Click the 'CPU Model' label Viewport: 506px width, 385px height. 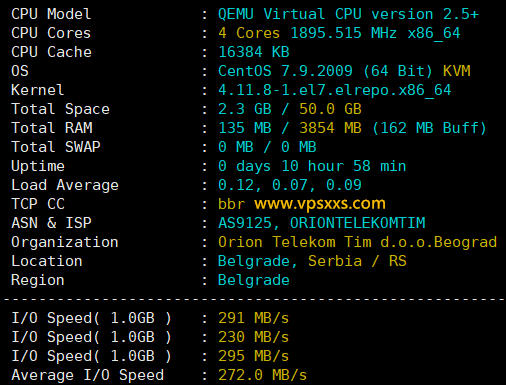click(51, 14)
